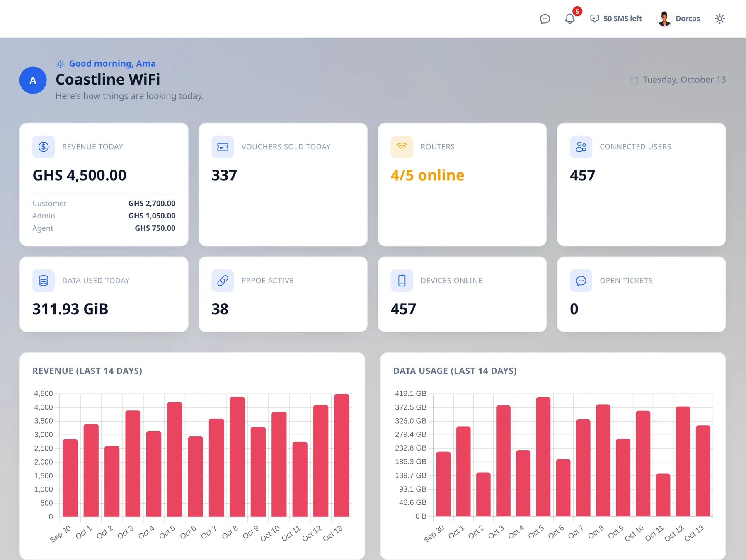Click the Oct 2 bar in revenue chart
746x560 pixels.
click(112, 482)
